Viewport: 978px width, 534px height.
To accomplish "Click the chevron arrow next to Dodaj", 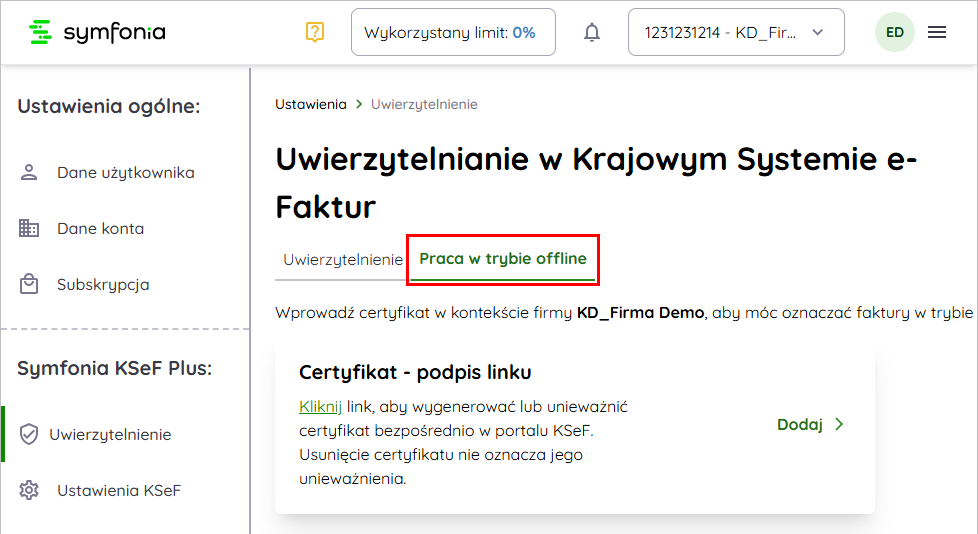I will click(839, 424).
